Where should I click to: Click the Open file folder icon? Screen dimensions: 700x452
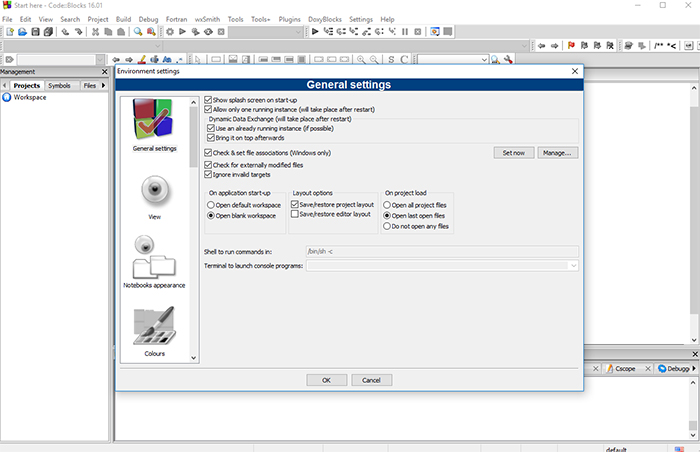tap(22, 32)
